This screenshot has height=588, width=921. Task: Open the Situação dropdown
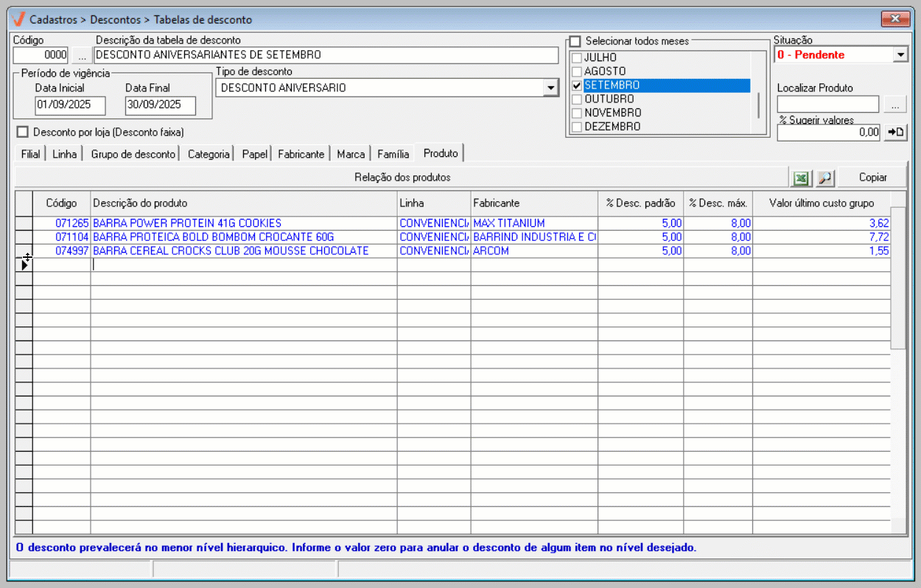pos(900,55)
